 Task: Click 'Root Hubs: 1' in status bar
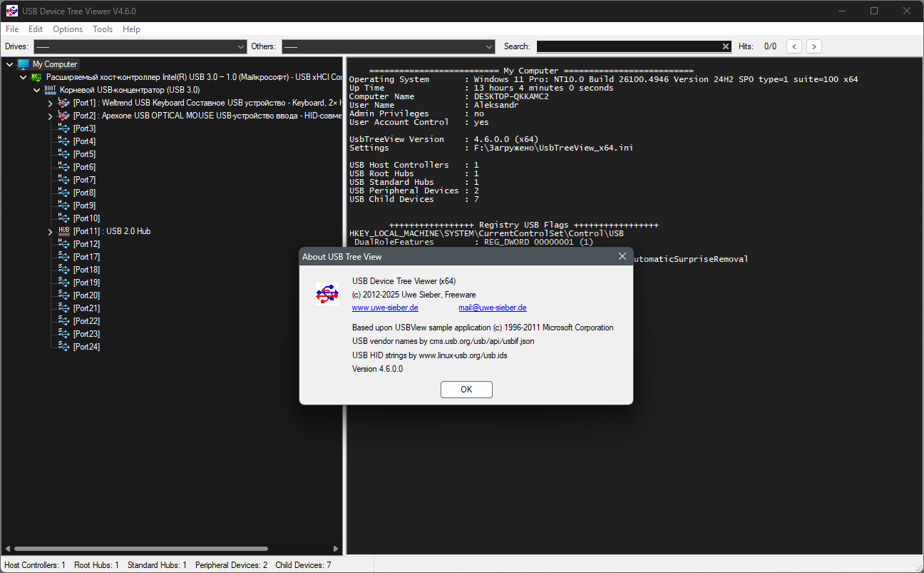click(96, 565)
